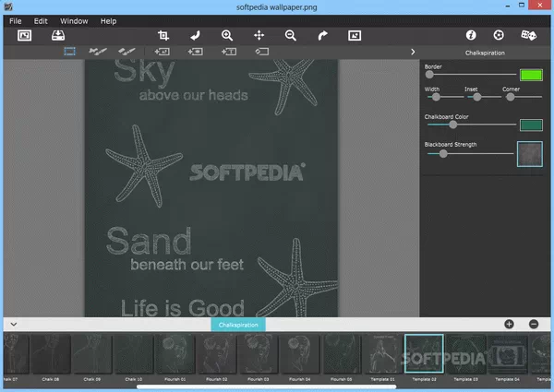Select the Template 02 preset thumbnail
The image size is (554, 392).
[424, 353]
